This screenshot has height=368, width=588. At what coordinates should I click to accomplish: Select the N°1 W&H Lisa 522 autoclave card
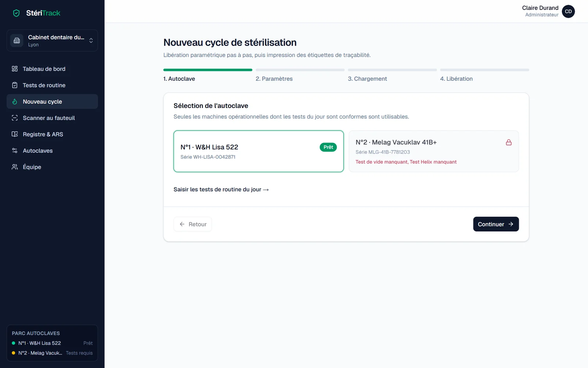coord(259,151)
